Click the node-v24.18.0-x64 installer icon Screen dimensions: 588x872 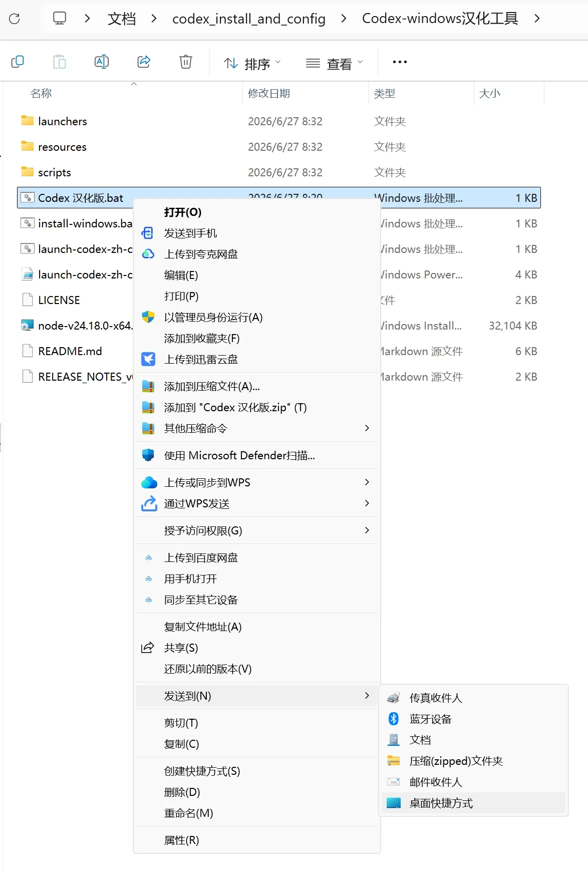coord(28,326)
